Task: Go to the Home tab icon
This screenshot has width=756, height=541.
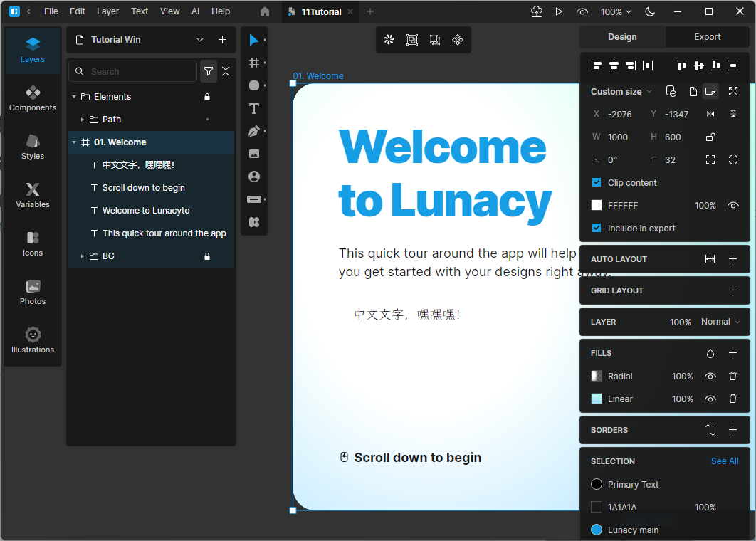Action: point(265,11)
